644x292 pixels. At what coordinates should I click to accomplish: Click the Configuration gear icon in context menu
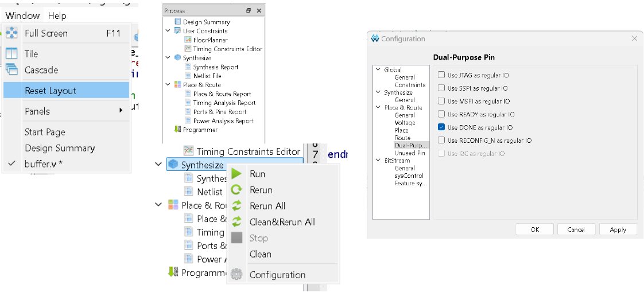236,274
